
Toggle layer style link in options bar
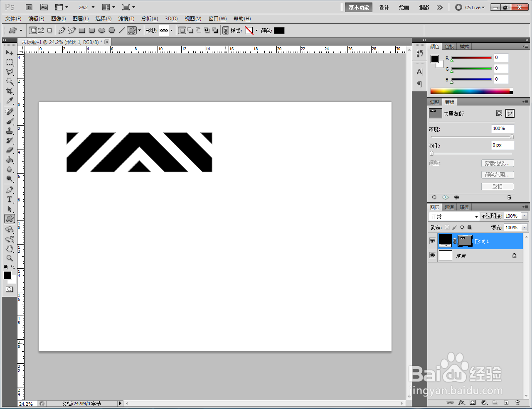(226, 30)
